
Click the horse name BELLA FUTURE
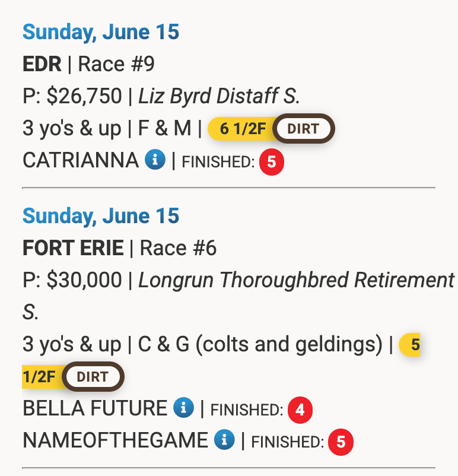(x=95, y=408)
